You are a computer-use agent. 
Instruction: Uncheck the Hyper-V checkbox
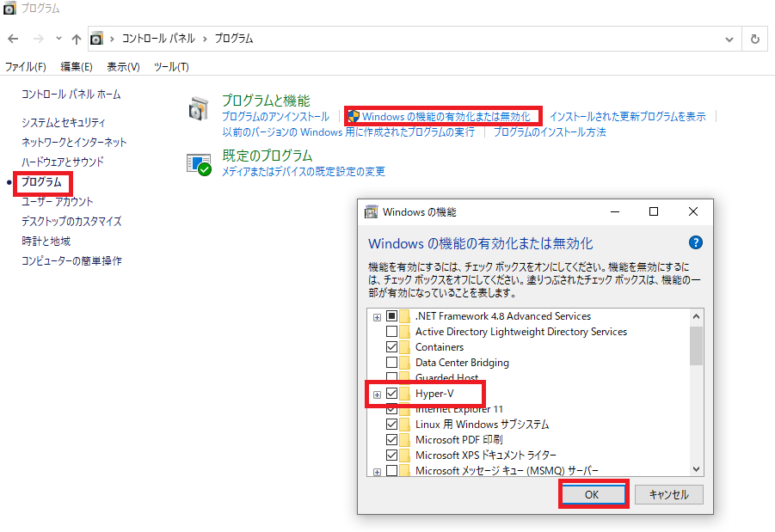(391, 393)
